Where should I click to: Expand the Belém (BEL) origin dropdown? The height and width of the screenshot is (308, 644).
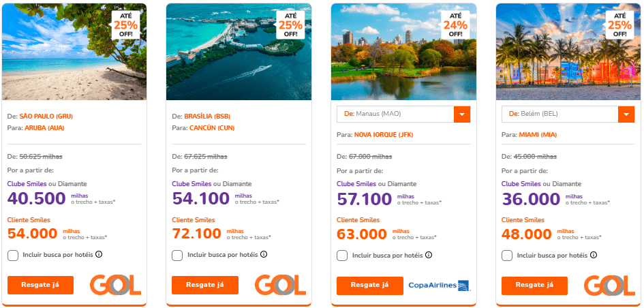coord(627,114)
